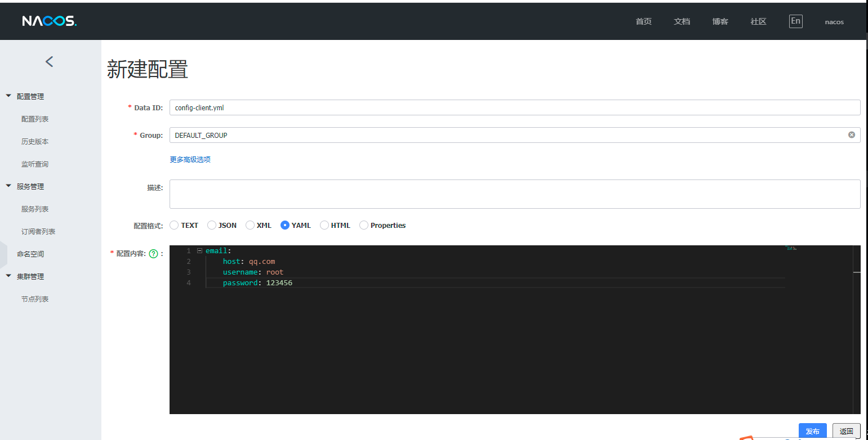Image resolution: width=868 pixels, height=440 pixels.
Task: Navigate to 社区 in the navigation bar
Action: (x=758, y=21)
